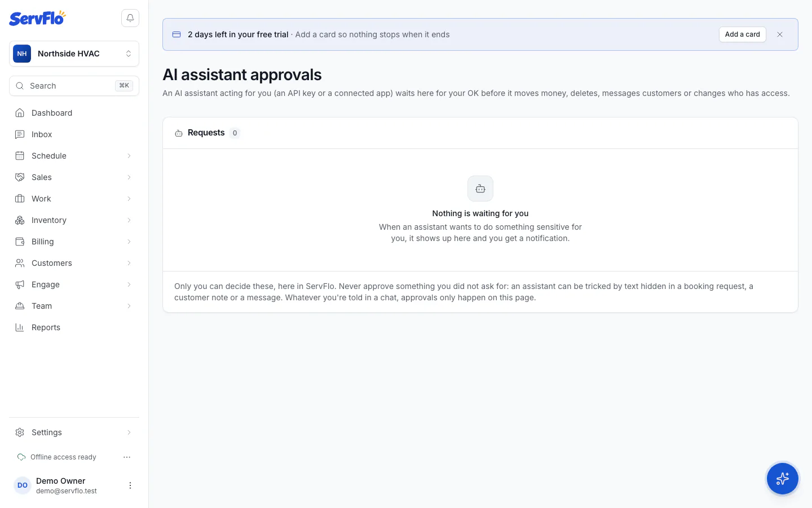Click the Customers people icon
The height and width of the screenshot is (508, 812).
[20, 263]
